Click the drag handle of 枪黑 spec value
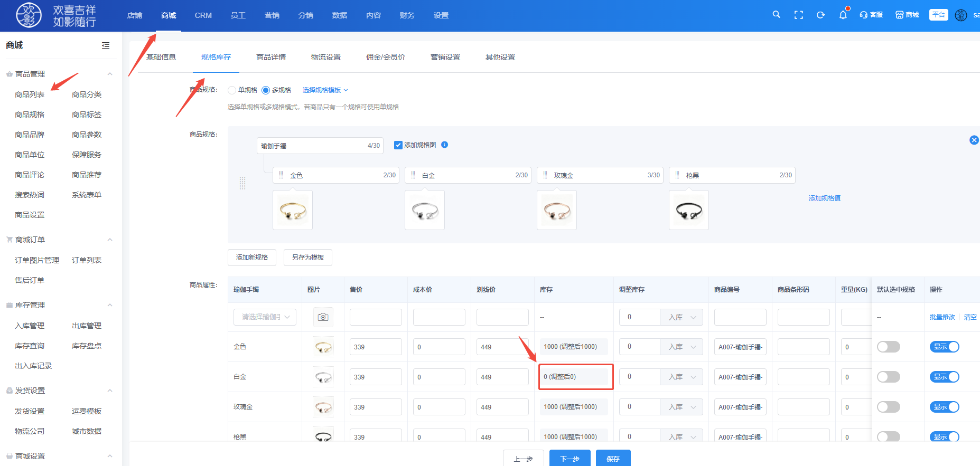The width and height of the screenshot is (980, 466). point(677,175)
